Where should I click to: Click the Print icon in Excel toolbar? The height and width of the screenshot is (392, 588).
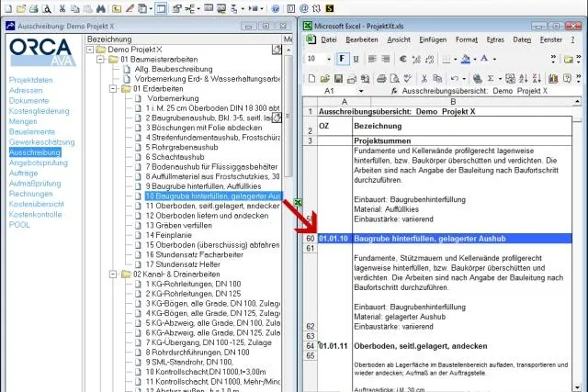click(x=381, y=78)
